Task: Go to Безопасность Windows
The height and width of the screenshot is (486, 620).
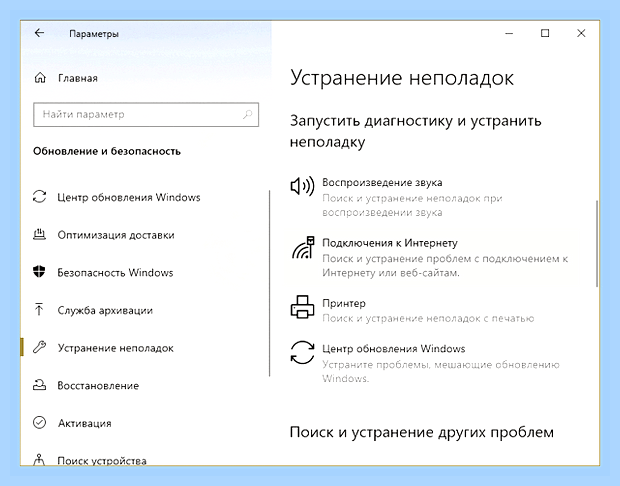Action: [x=115, y=272]
